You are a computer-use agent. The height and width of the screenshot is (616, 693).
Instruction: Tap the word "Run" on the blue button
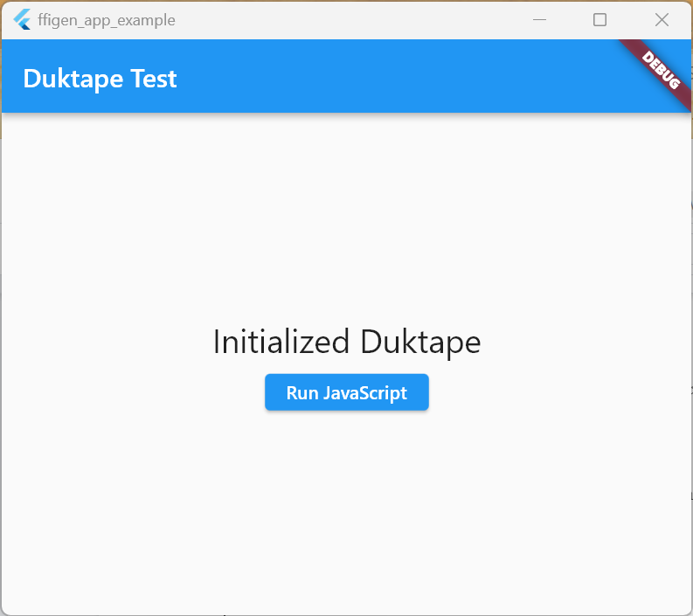[x=302, y=393]
